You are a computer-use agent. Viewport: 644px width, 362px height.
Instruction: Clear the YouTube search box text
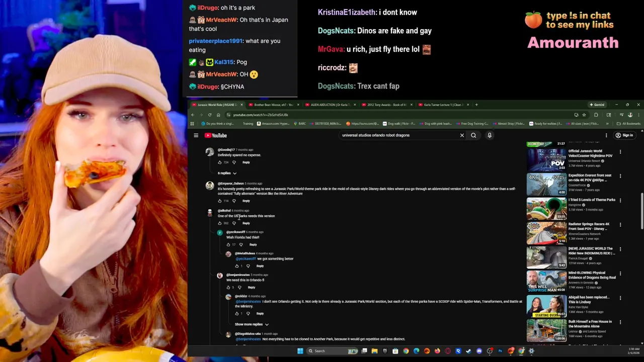(462, 135)
